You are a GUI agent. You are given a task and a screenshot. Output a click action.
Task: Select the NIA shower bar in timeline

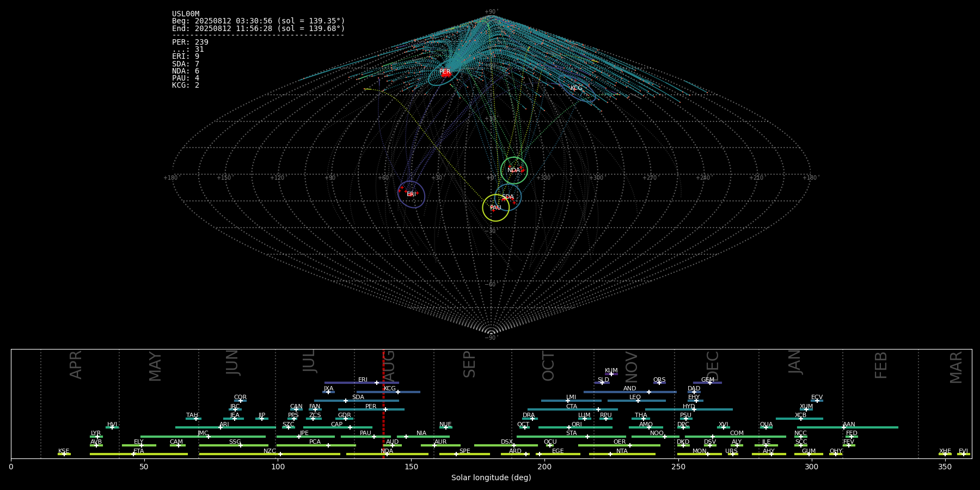tap(423, 437)
